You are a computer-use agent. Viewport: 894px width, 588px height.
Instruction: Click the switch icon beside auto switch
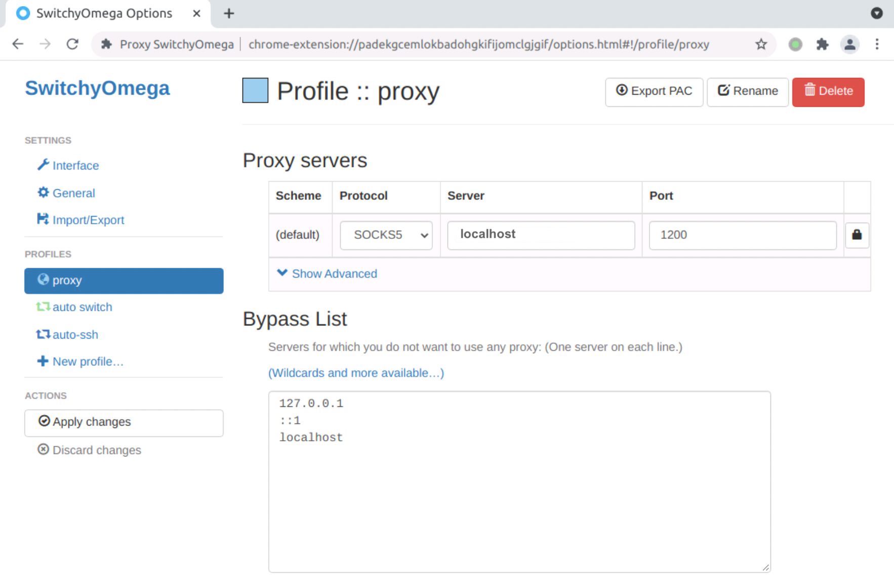coord(43,307)
